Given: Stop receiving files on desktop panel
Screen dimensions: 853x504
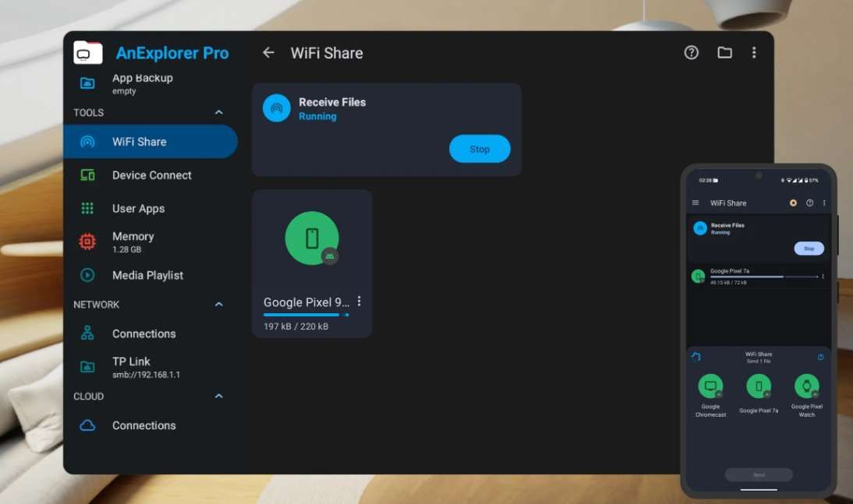Looking at the screenshot, I should 480,149.
